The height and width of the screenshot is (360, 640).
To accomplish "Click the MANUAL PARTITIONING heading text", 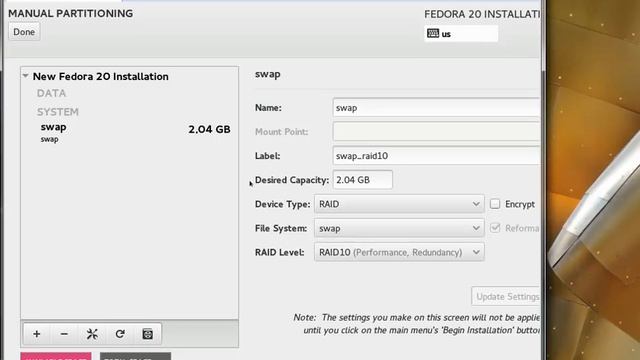I will (71, 13).
